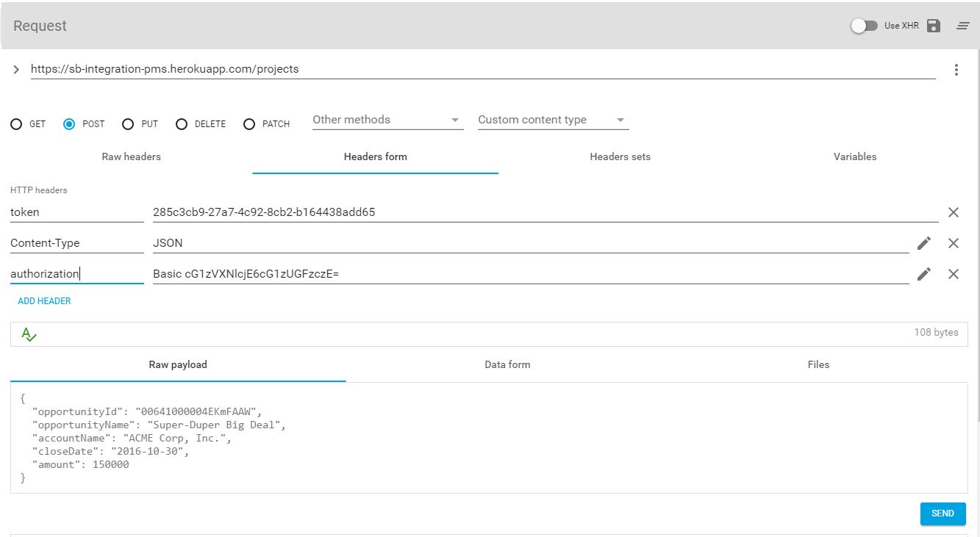Click the amount line in payload
The height and width of the screenshot is (537, 980).
click(80, 465)
